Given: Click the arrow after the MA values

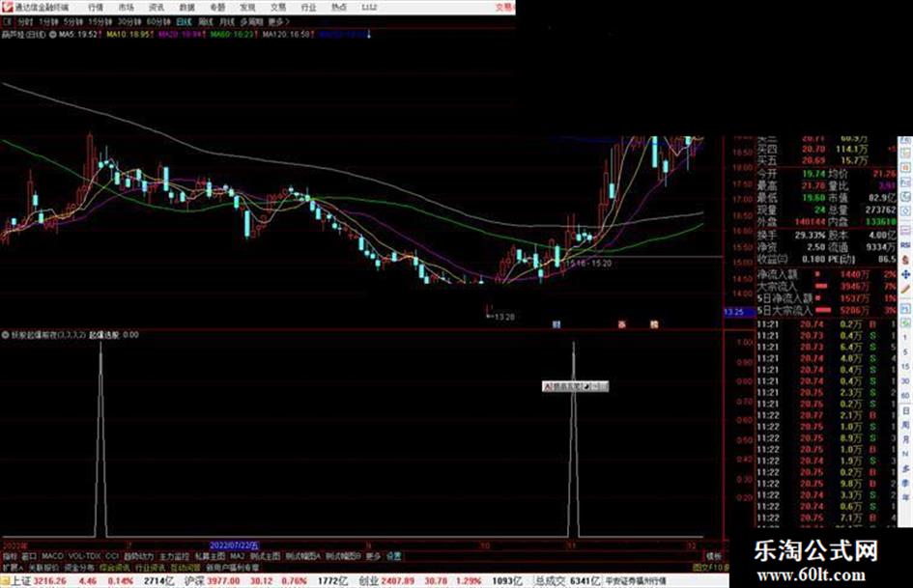Looking at the screenshot, I should (x=368, y=35).
